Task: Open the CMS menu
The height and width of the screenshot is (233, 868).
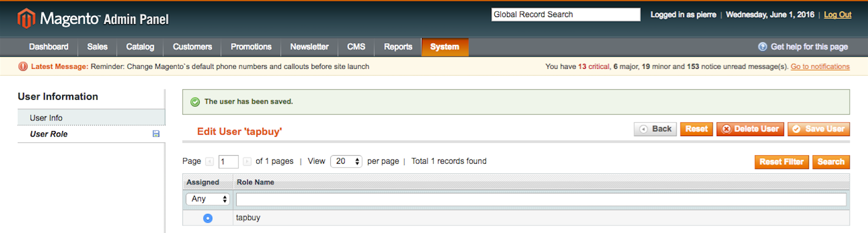Action: pos(356,47)
